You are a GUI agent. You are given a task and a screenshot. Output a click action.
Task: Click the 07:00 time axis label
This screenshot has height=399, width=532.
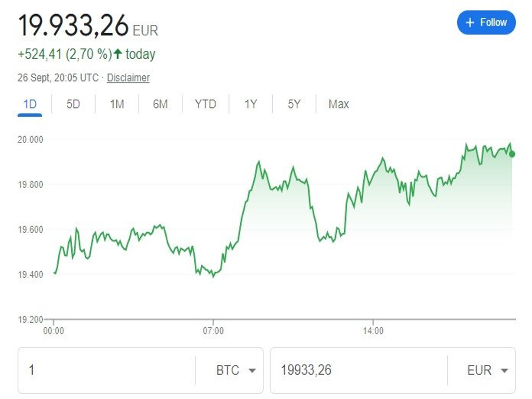(x=213, y=331)
